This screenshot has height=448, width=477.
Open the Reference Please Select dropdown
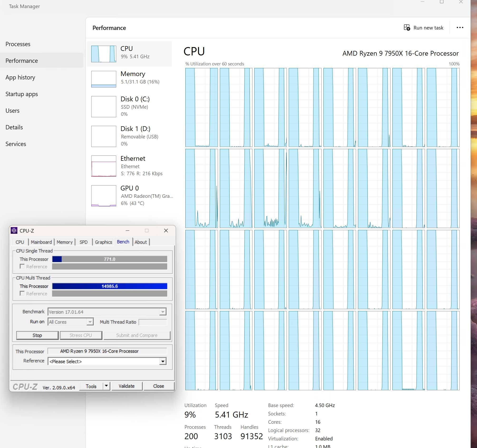pyautogui.click(x=162, y=361)
